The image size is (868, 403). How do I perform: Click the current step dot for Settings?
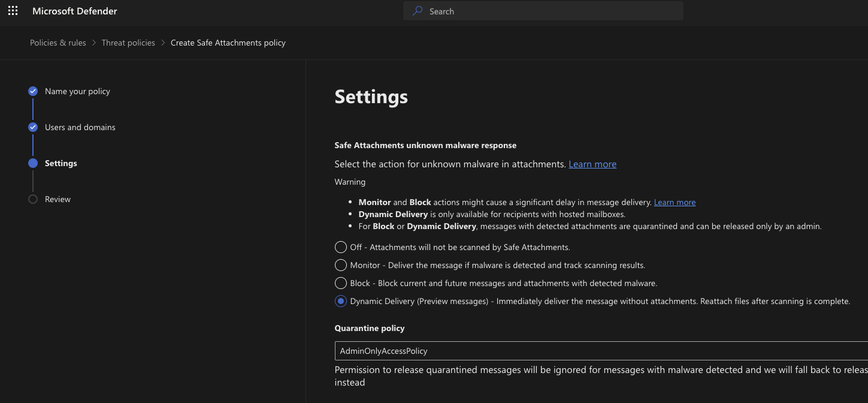tap(33, 163)
